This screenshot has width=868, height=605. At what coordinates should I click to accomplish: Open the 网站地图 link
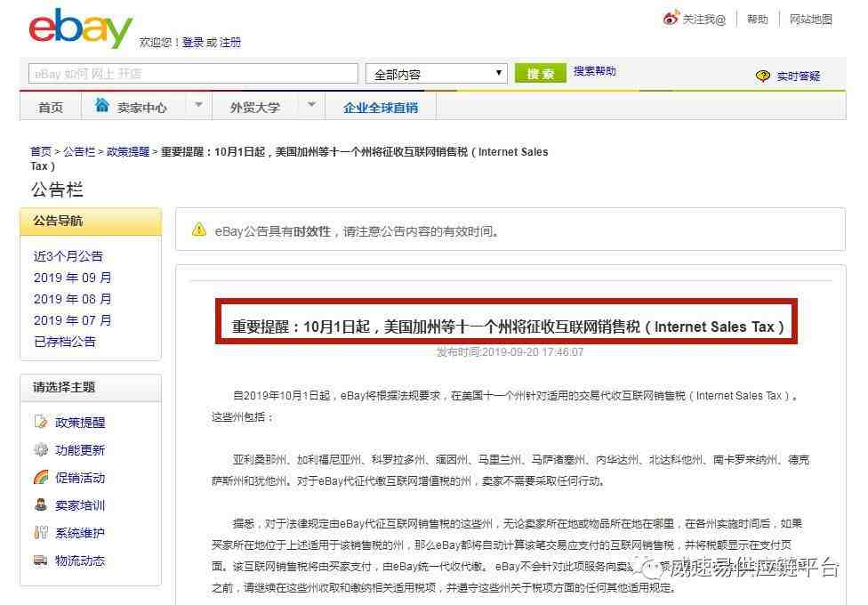pyautogui.click(x=811, y=20)
